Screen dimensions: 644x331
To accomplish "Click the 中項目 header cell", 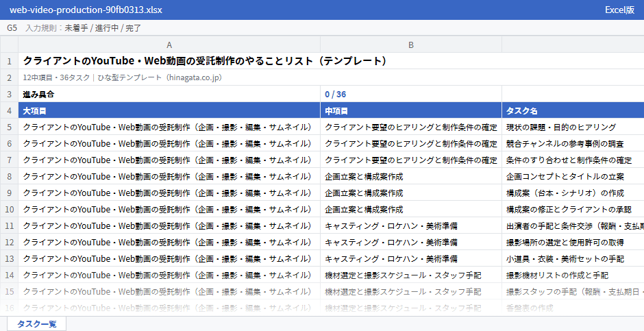I will pyautogui.click(x=411, y=110).
